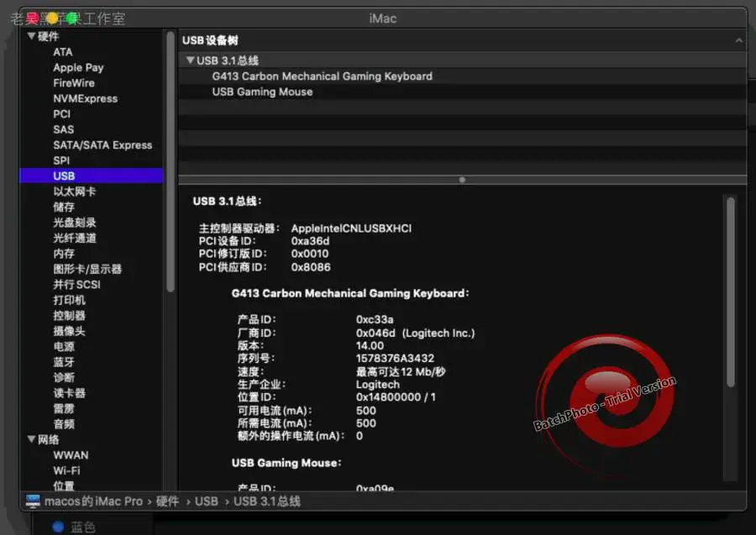Open 雷雳 Thunderbolt entry

(64, 409)
